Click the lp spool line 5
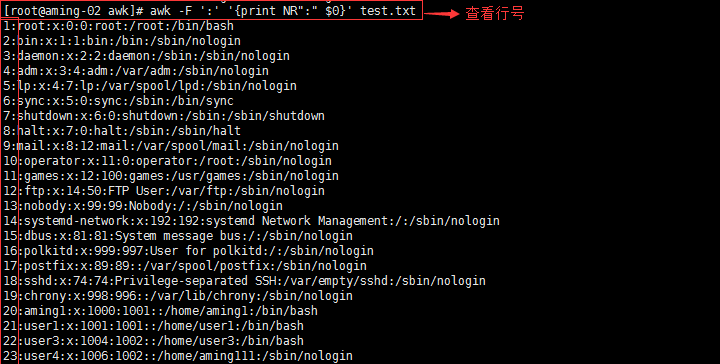720x364 pixels. 150,86
